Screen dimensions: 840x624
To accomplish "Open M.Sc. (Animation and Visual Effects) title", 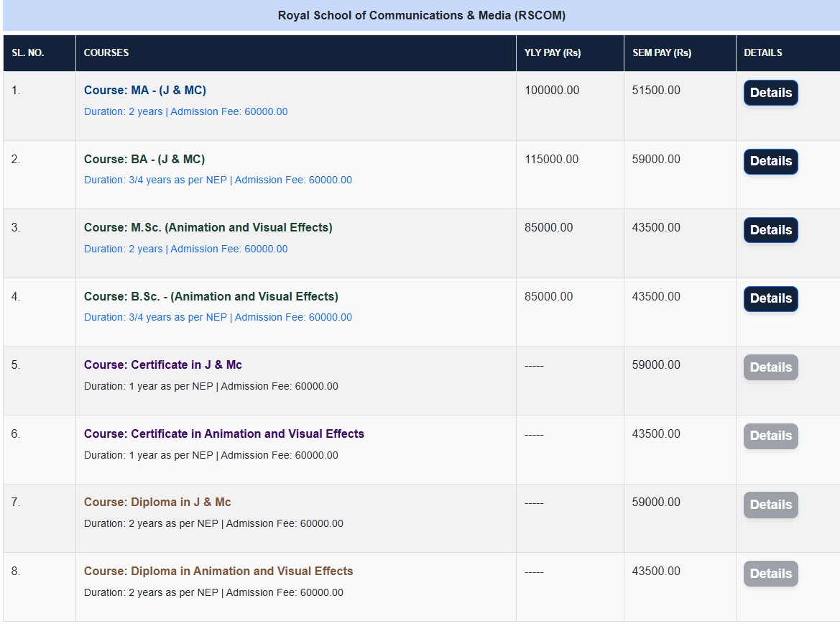I will click(208, 228).
